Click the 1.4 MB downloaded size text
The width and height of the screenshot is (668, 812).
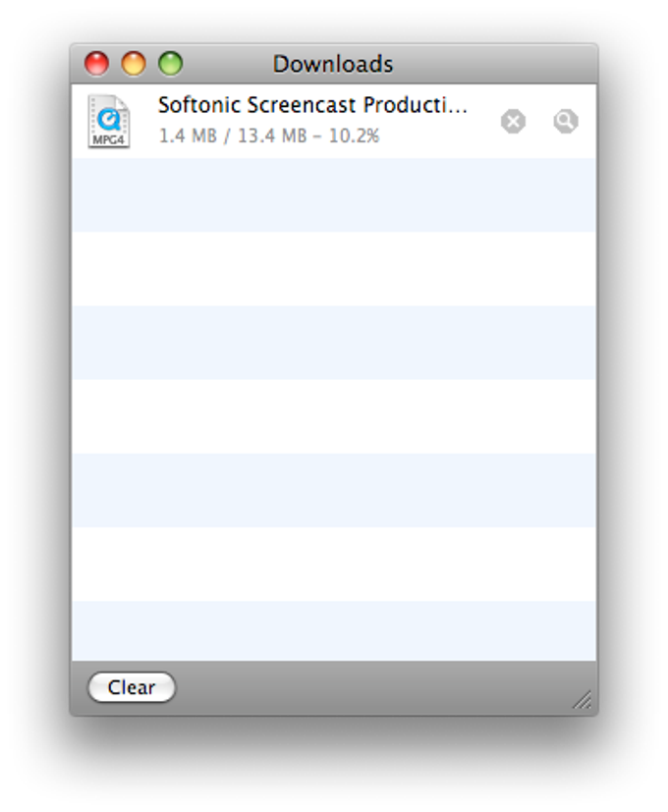pyautogui.click(x=188, y=135)
